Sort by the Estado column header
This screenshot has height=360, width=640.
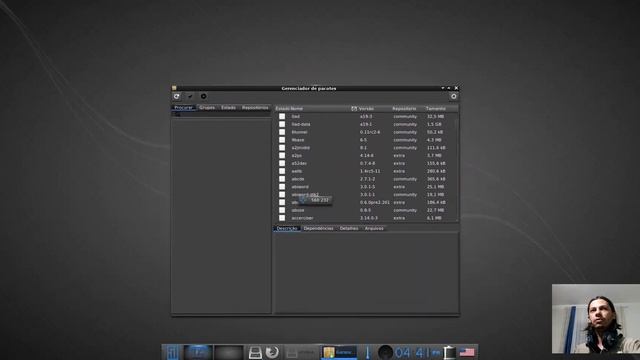[282, 109]
